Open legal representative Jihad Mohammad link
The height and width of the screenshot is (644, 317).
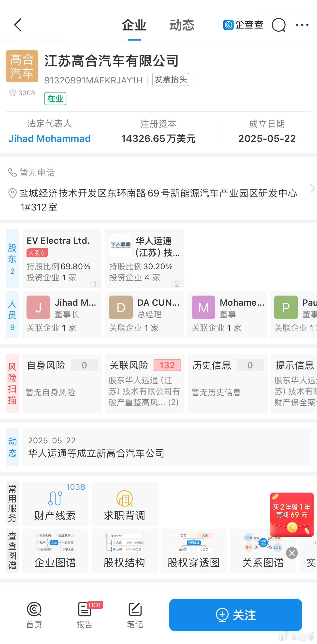coord(49,138)
